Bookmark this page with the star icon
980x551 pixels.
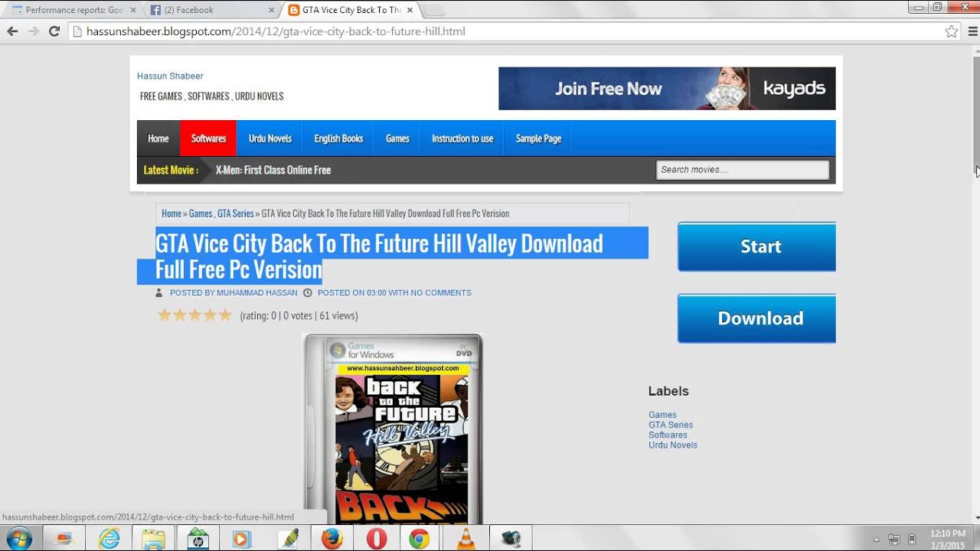tap(951, 31)
